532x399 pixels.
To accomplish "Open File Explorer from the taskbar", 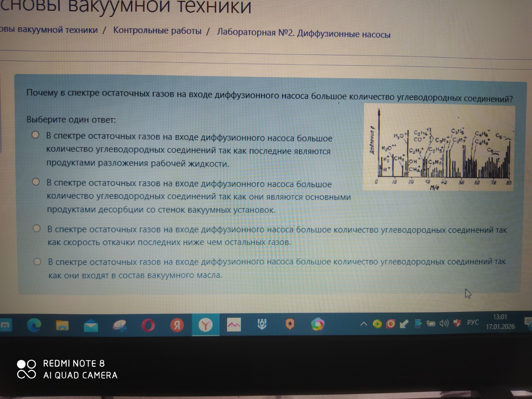I will (x=62, y=325).
